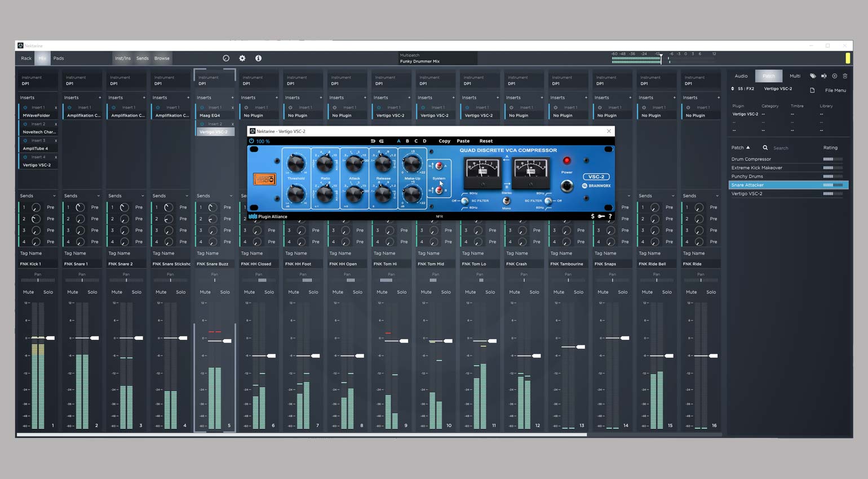Toggle power of Insert 2 Noveltech Character
868x479 pixels.
(x=25, y=124)
